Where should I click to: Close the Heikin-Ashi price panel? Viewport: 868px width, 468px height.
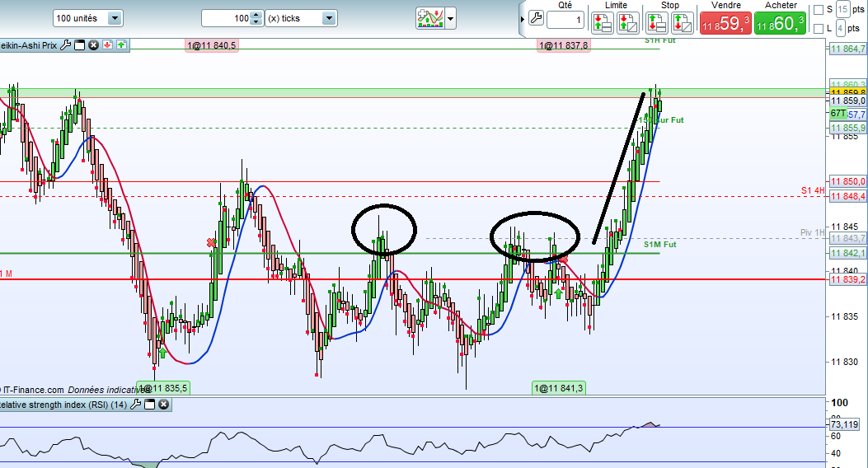click(93, 45)
